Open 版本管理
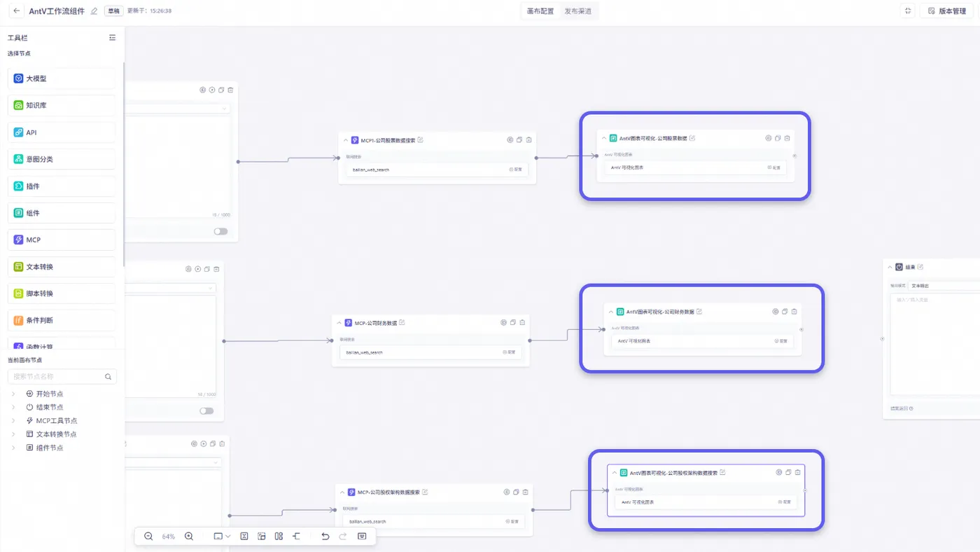This screenshot has height=552, width=980. click(947, 11)
